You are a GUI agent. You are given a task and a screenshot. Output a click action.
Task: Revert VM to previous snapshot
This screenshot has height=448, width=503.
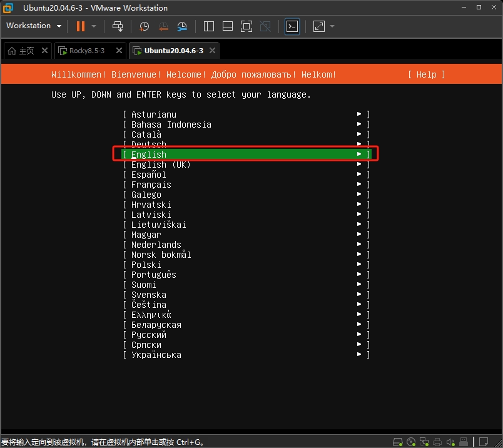click(x=163, y=26)
